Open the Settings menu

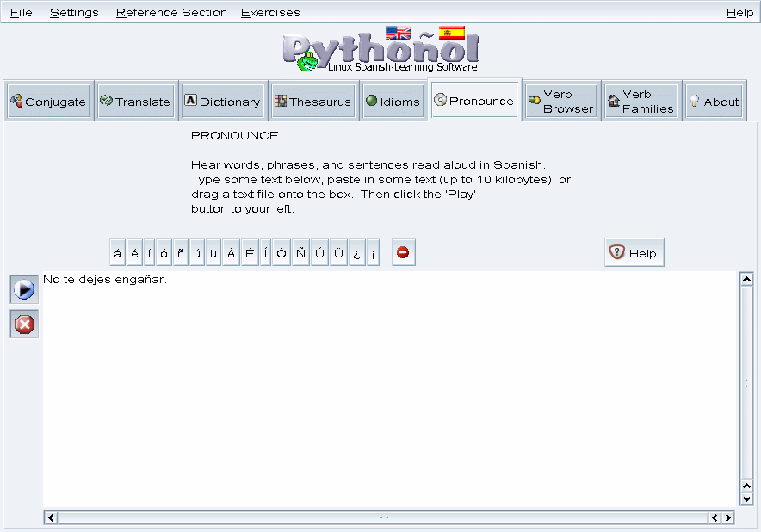(74, 12)
